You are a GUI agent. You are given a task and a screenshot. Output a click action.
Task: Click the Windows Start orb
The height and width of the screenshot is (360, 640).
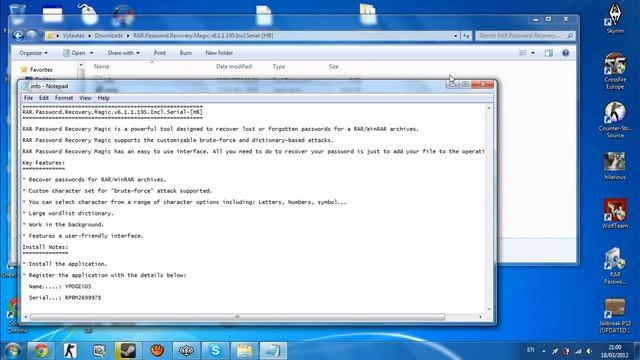click(x=13, y=351)
